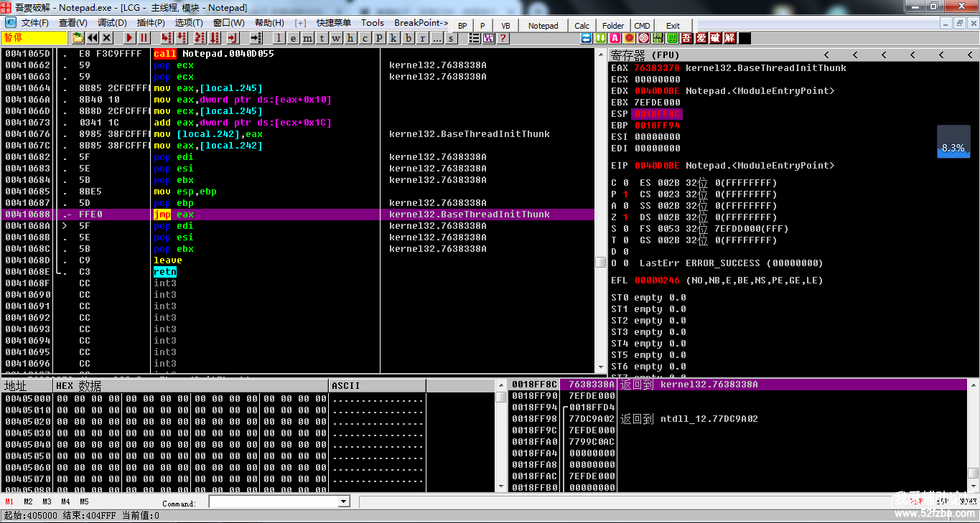Screen dimensions: 980x523
Task: Show CPU window with 'c' button
Action: tap(365, 38)
